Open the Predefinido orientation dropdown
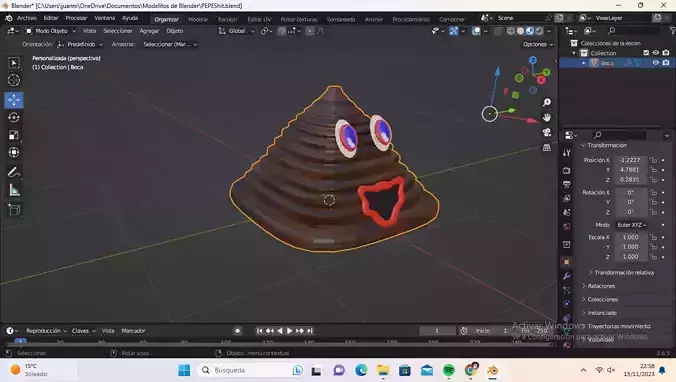Image resolution: width=676 pixels, height=382 pixels. point(80,44)
